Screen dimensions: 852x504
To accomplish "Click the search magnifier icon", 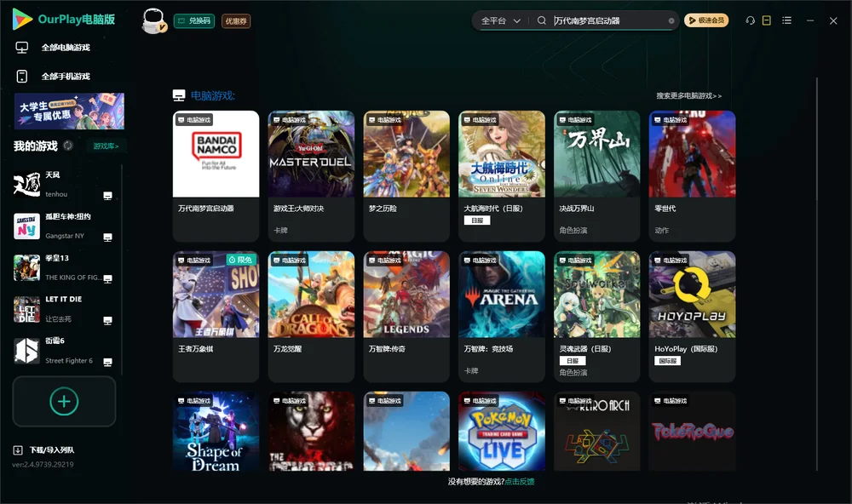I will pyautogui.click(x=542, y=20).
